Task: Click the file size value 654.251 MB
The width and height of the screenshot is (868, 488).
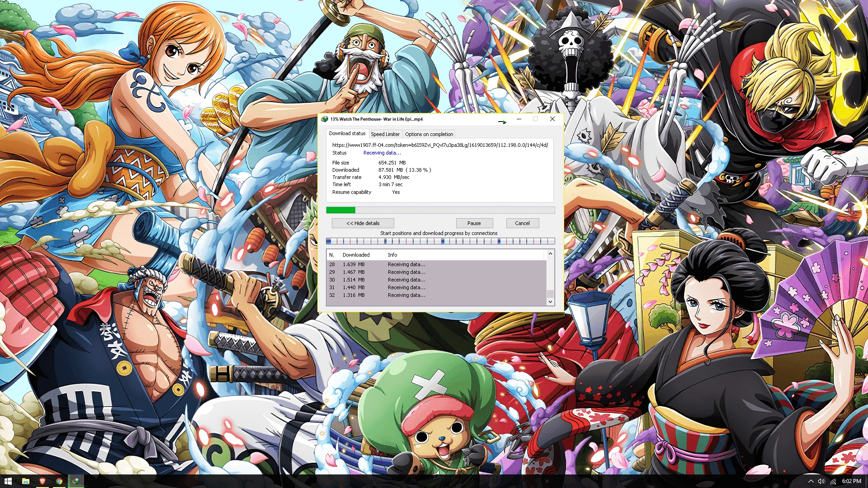Action: click(392, 163)
